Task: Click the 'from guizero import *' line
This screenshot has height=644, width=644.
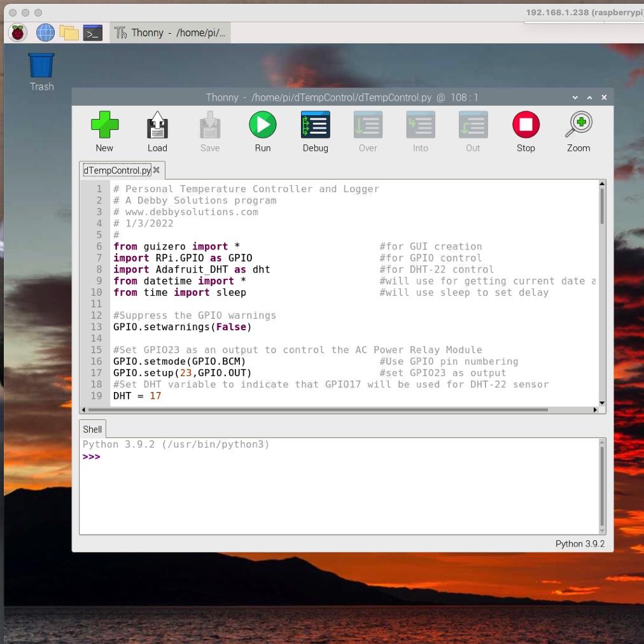Action: [177, 246]
